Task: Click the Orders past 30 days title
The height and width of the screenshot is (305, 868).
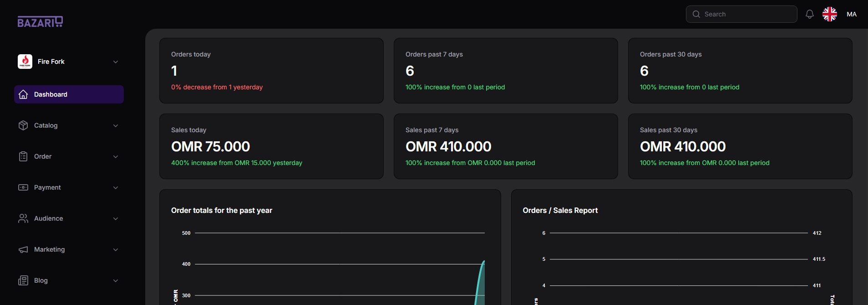Action: point(671,54)
